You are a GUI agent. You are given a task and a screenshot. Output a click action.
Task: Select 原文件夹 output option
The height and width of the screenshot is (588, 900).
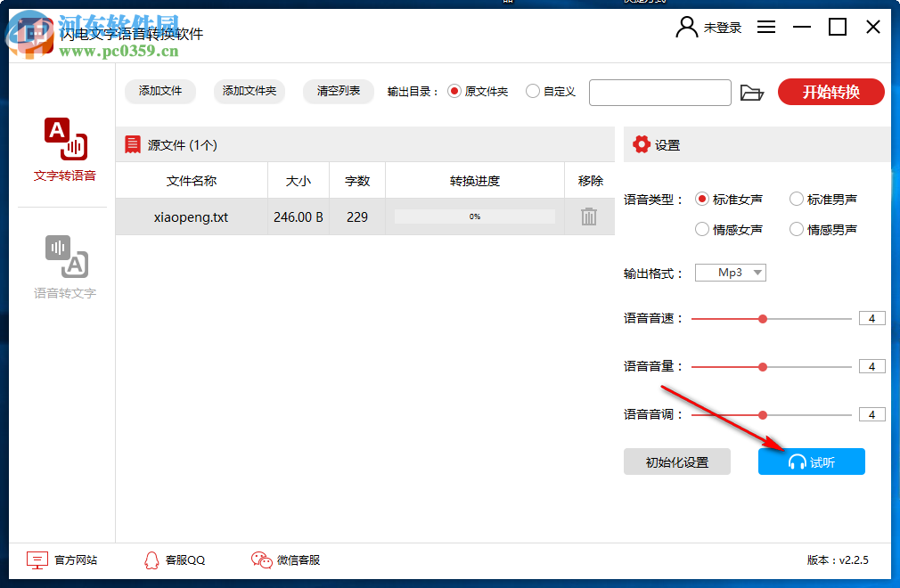tap(478, 91)
